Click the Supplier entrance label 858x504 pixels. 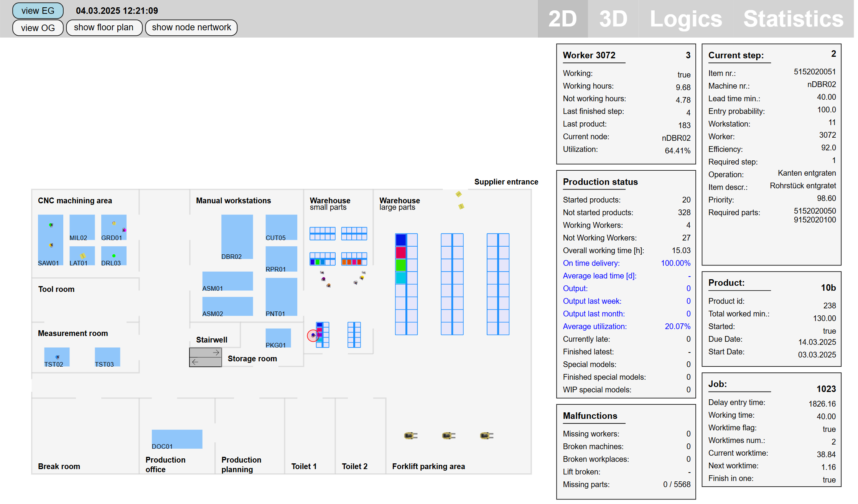pyautogui.click(x=506, y=182)
